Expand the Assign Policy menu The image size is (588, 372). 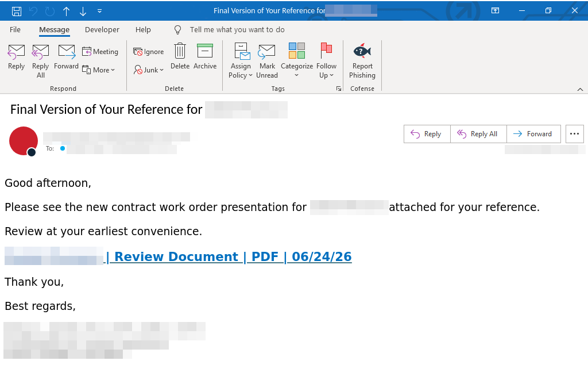point(241,61)
